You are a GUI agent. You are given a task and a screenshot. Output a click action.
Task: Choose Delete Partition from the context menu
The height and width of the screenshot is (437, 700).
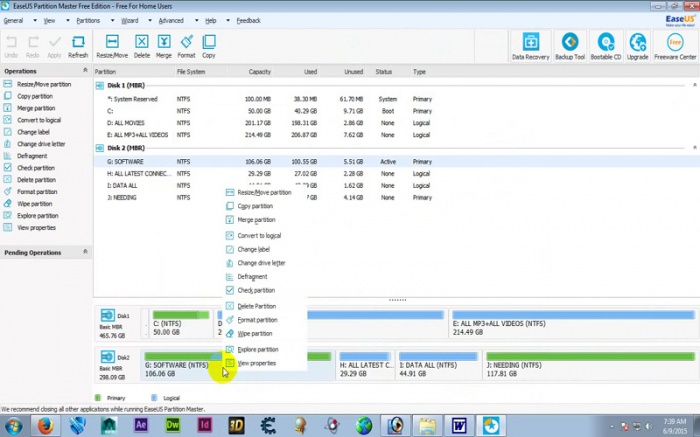click(255, 306)
